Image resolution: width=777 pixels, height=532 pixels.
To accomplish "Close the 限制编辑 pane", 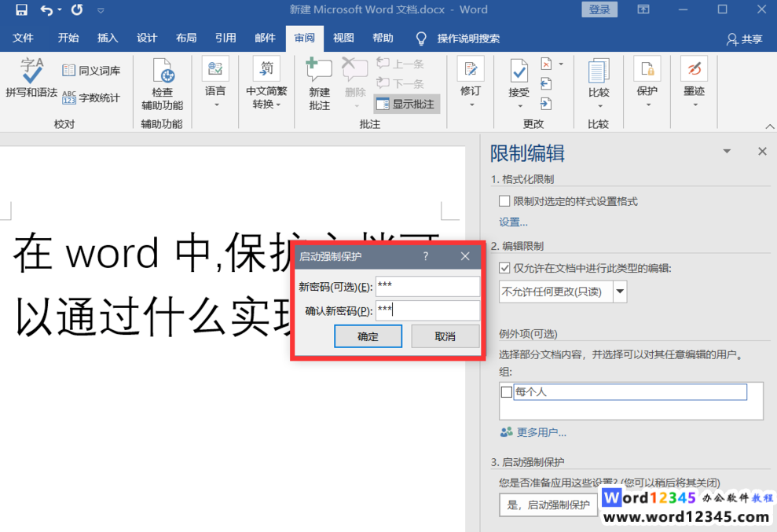I will 762,151.
